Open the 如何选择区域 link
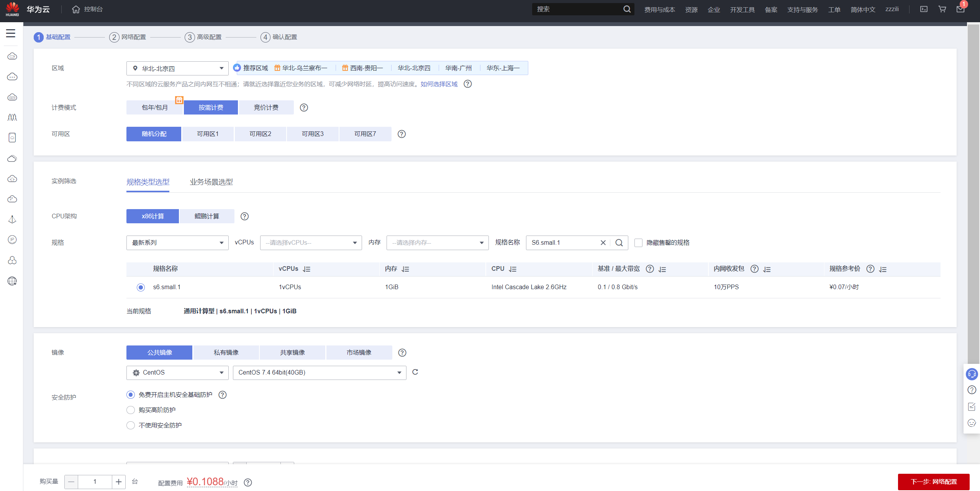This screenshot has height=491, width=980. [x=439, y=84]
